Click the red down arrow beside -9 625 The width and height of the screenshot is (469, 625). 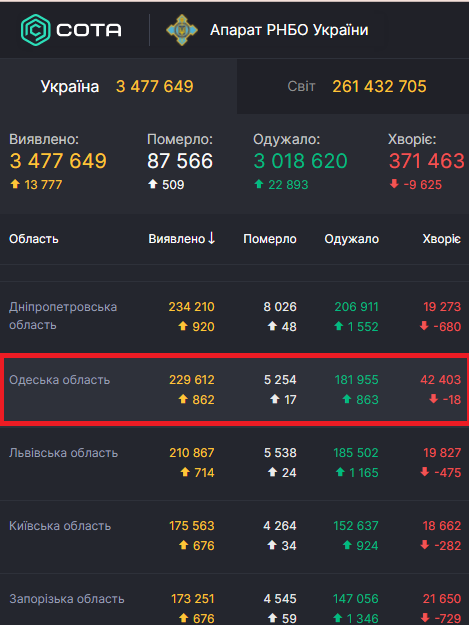click(x=394, y=184)
